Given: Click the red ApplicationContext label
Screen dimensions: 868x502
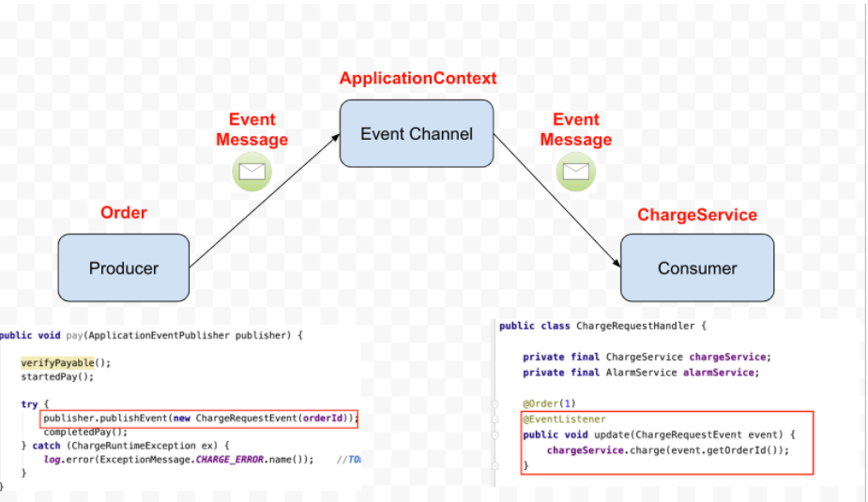Looking at the screenshot, I should coord(418,78).
